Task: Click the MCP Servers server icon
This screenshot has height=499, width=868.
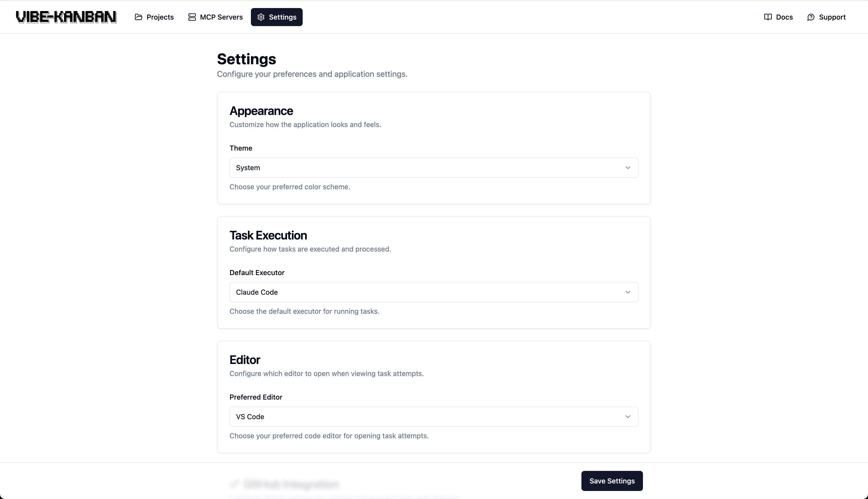Action: [192, 17]
